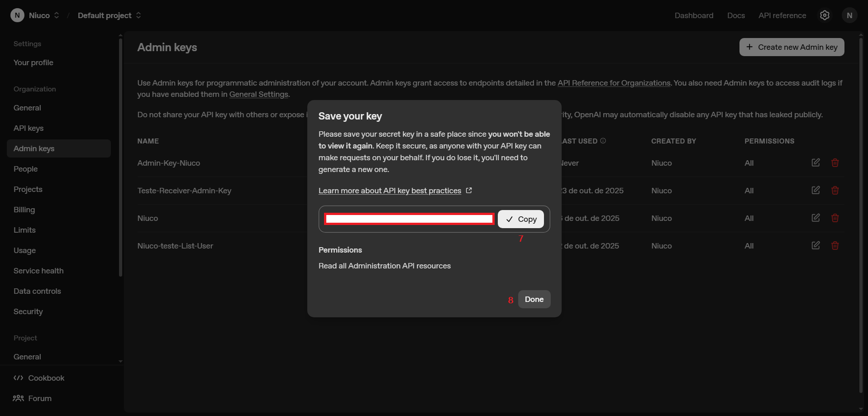Edit the Teste-Receiver-Admin-Key key
Image resolution: width=868 pixels, height=416 pixels.
[x=816, y=190]
